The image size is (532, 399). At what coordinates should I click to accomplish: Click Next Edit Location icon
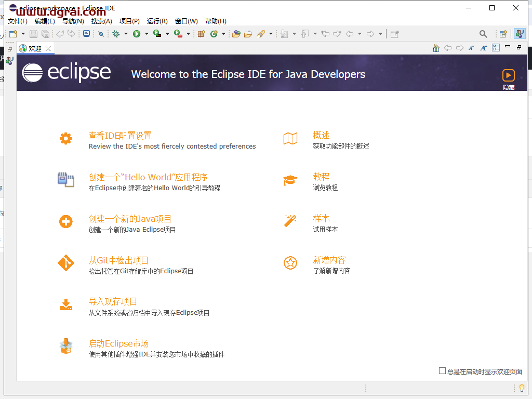tap(337, 34)
